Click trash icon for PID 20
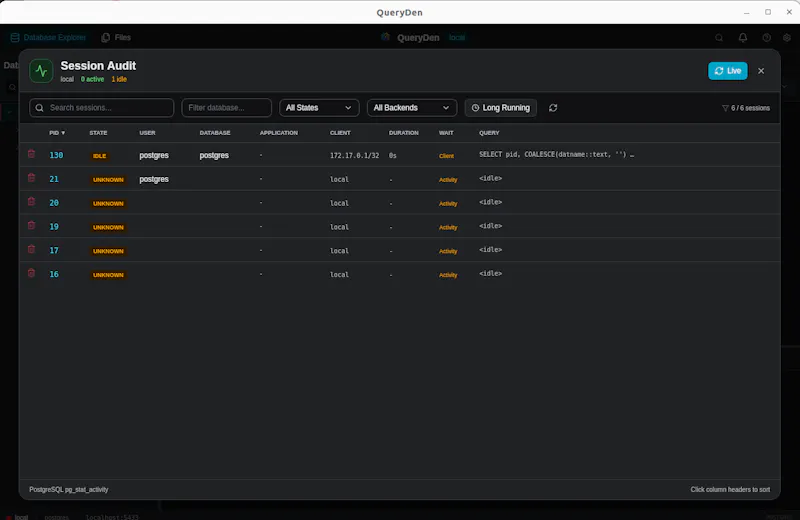 [x=31, y=202]
